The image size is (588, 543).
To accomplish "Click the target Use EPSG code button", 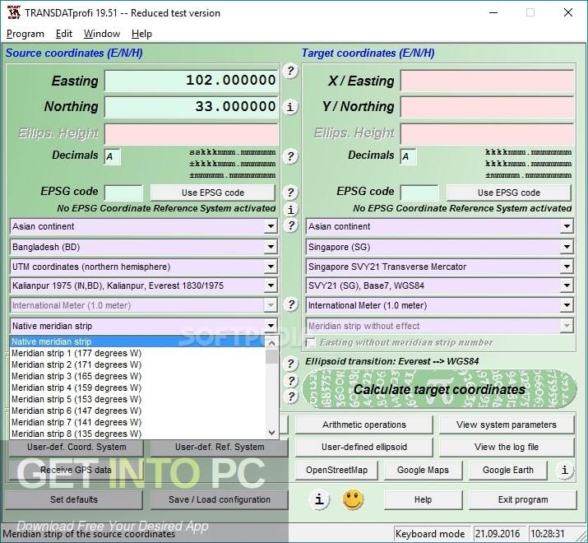I will [x=508, y=192].
